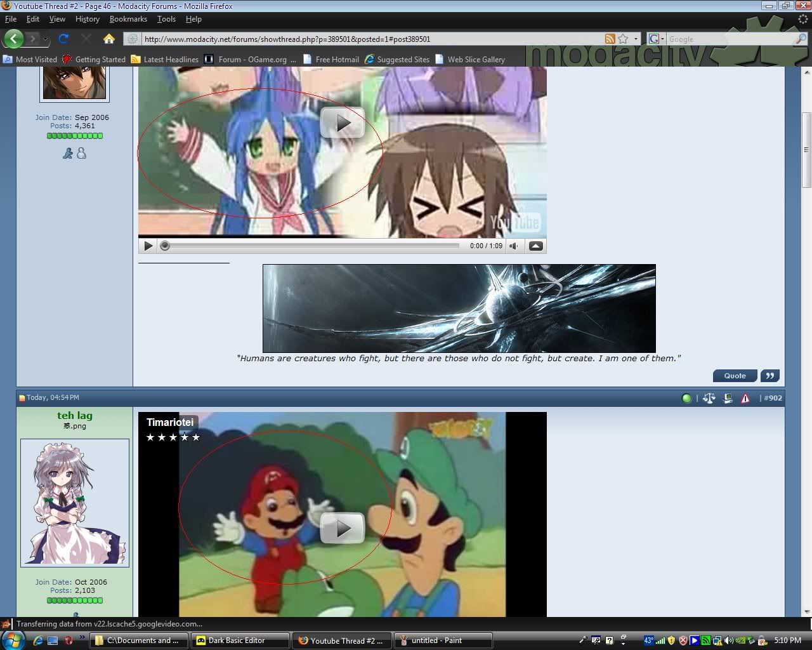Screen dimensions: 812x650
Task: Launch Internet Explorer from Quick Launch
Action: [x=37, y=640]
